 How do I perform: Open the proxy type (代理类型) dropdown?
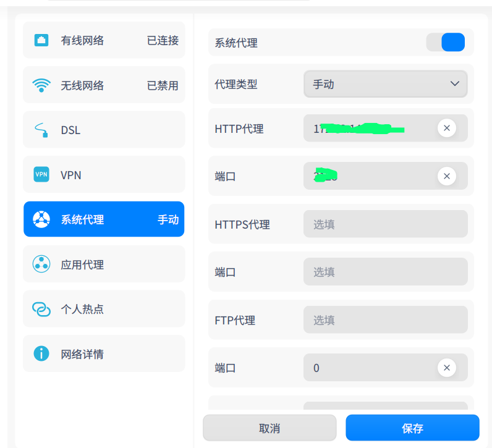385,84
